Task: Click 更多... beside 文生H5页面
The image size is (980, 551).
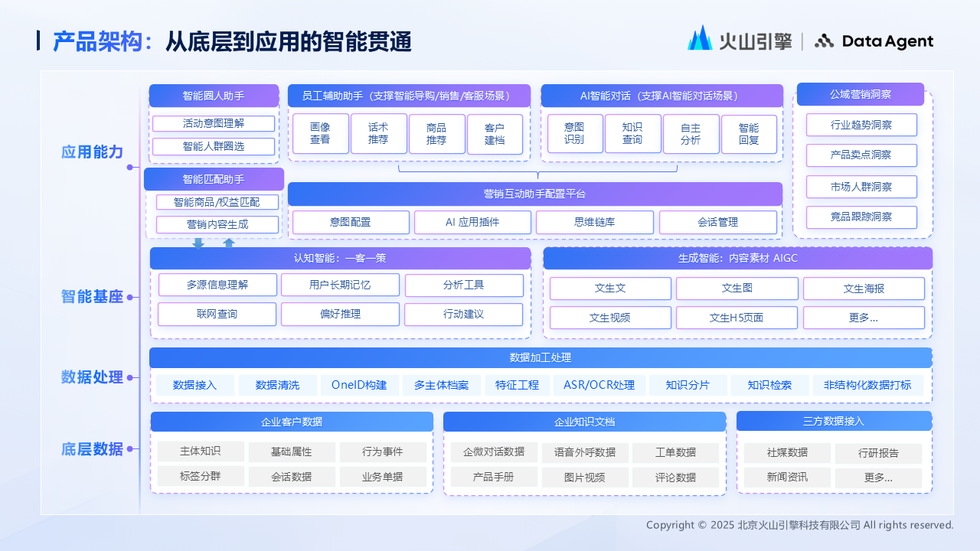Action: (x=864, y=318)
